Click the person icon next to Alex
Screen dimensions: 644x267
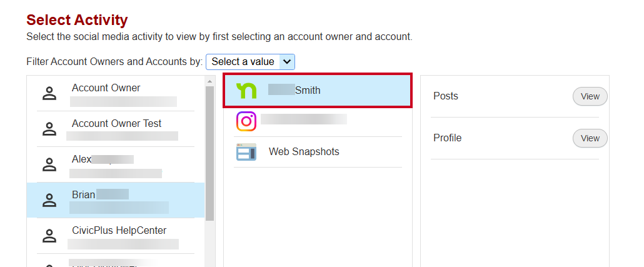click(x=49, y=164)
